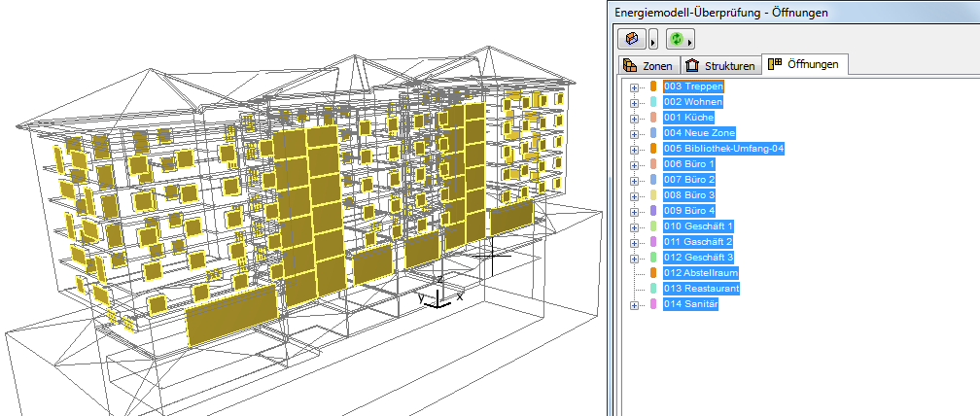Expand the 003 Treppen tree node
The image size is (980, 416).
coord(634,87)
